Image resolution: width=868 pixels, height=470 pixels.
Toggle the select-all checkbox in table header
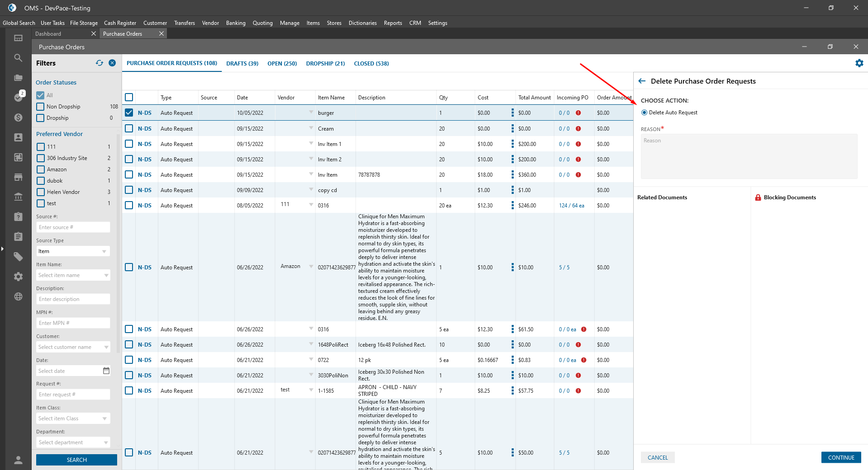pyautogui.click(x=129, y=97)
